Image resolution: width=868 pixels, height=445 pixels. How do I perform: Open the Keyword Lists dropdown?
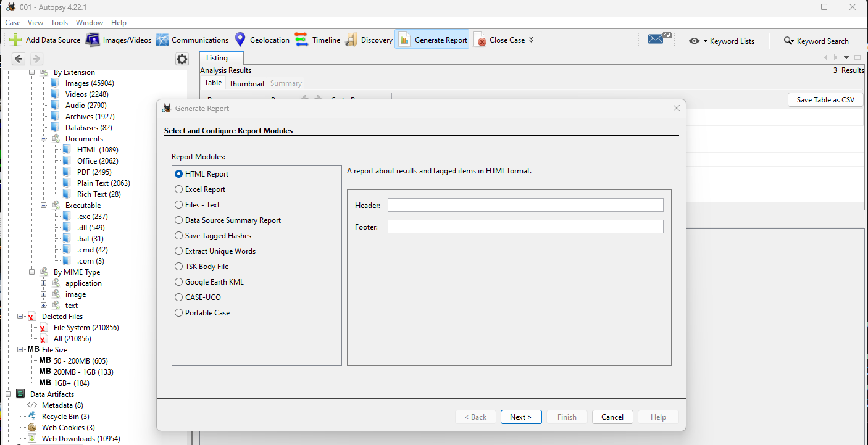[722, 41]
